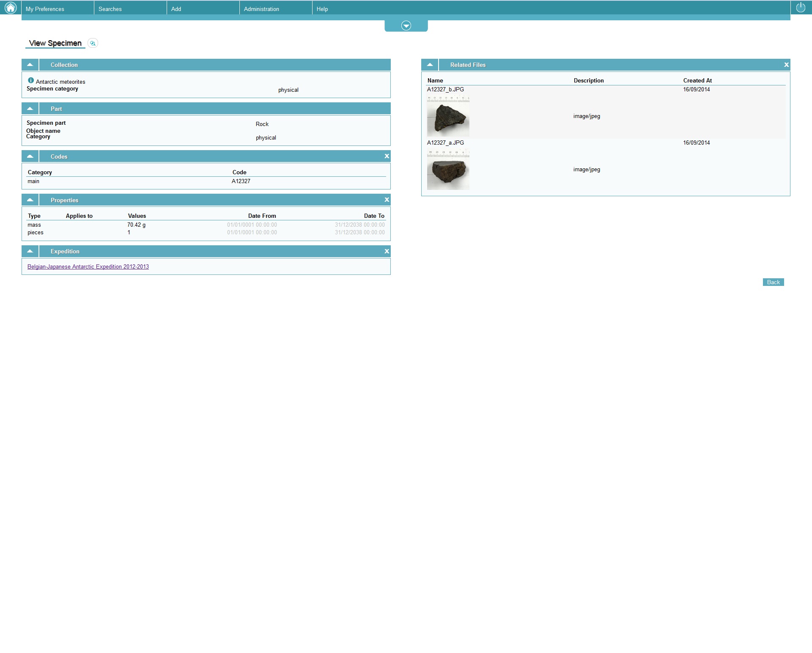Click the info icon next to Antarctic meteorites
Screen dimensions: 812x653
(31, 80)
